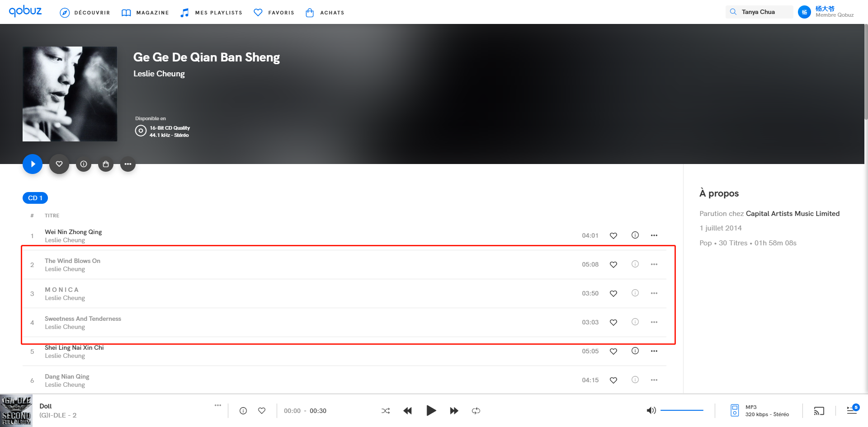Open the Leslie Cheung artist link in the header
This screenshot has height=427, width=868.
[x=159, y=74]
